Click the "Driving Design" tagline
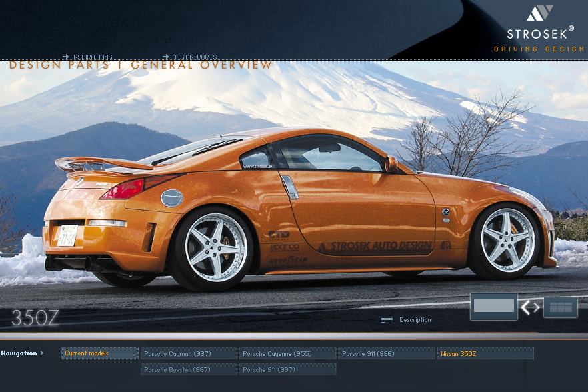 pyautogui.click(x=539, y=49)
